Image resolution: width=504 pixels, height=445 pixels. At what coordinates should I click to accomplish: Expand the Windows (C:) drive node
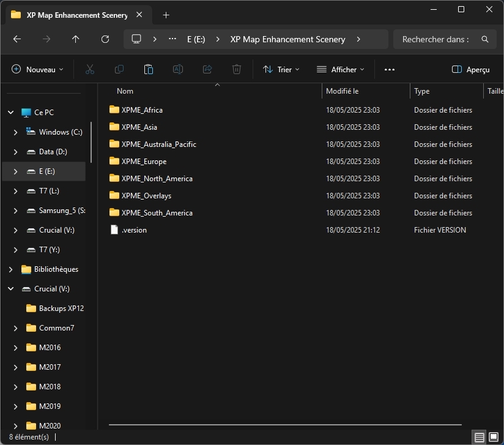coord(16,132)
